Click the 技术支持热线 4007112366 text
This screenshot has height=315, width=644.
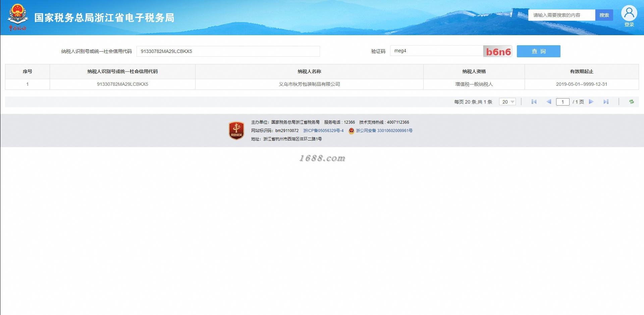[384, 122]
